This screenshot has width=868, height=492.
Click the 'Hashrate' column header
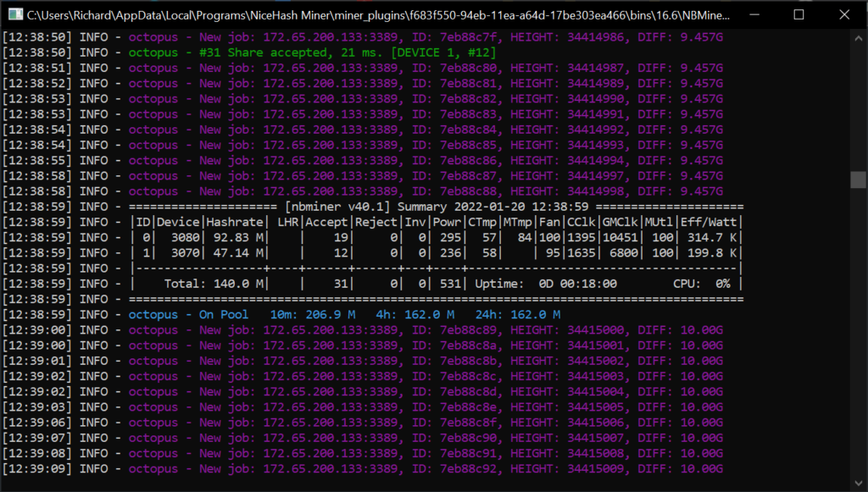(x=235, y=222)
